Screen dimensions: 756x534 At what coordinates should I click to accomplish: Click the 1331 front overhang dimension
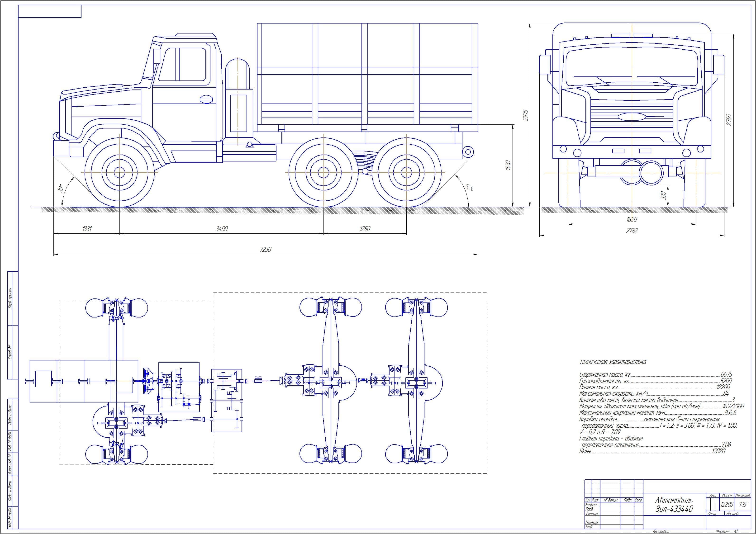(87, 229)
